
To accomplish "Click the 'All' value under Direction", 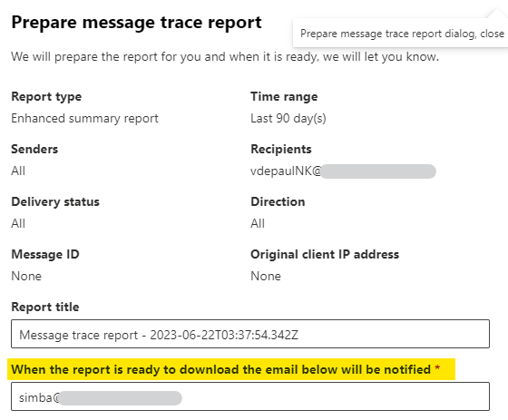I will pyautogui.click(x=258, y=223).
